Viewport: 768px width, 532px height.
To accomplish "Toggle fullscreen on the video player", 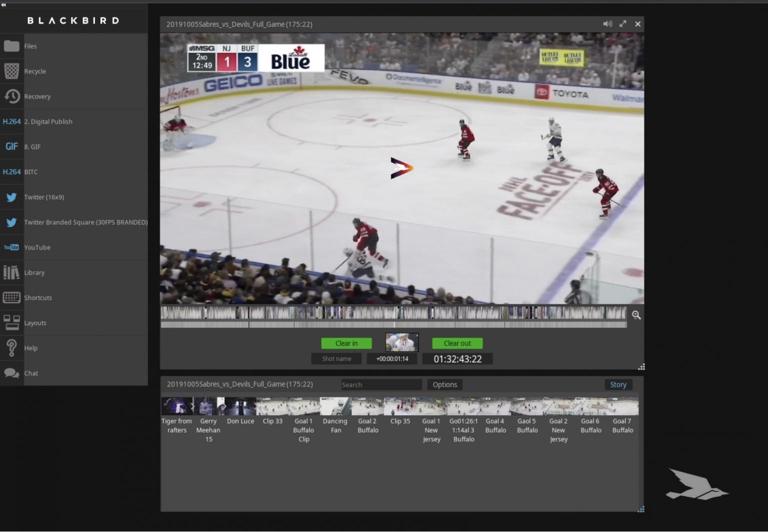I will coord(623,24).
